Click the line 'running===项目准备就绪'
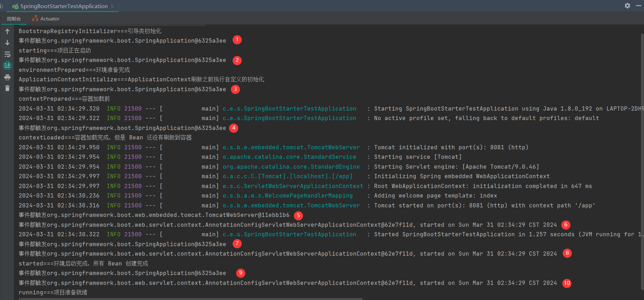The width and height of the screenshot is (644, 300). (53, 293)
